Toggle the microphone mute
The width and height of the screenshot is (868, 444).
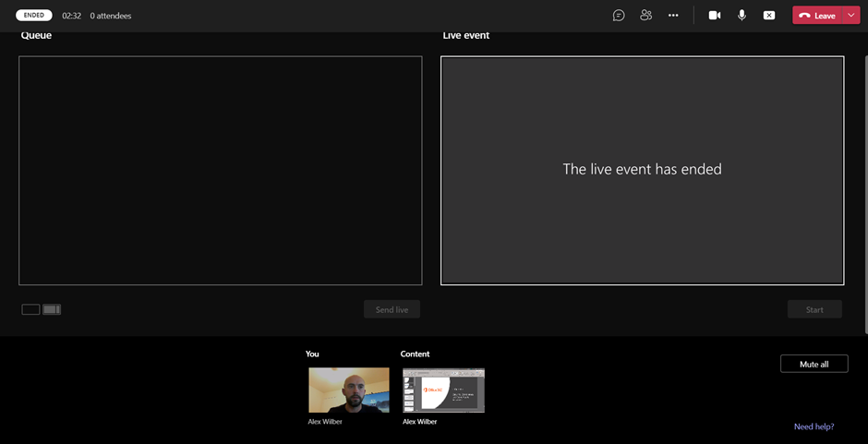741,16
